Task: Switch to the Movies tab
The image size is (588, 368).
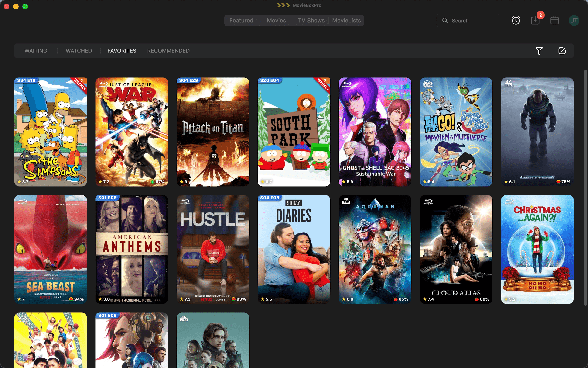Action: (276, 21)
